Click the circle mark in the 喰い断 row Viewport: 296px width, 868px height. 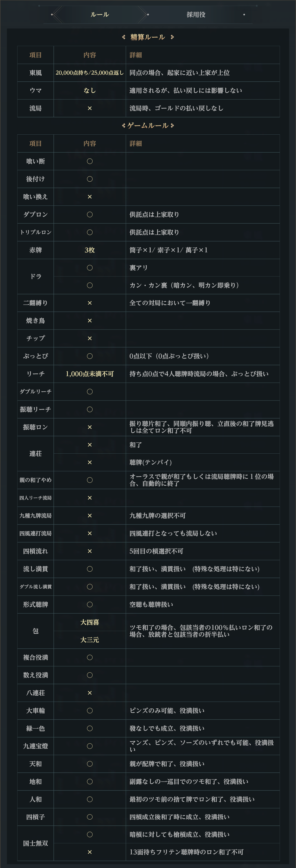tap(90, 161)
